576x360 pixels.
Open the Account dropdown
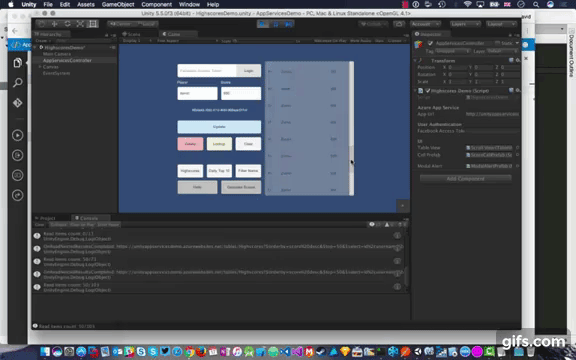point(425,24)
